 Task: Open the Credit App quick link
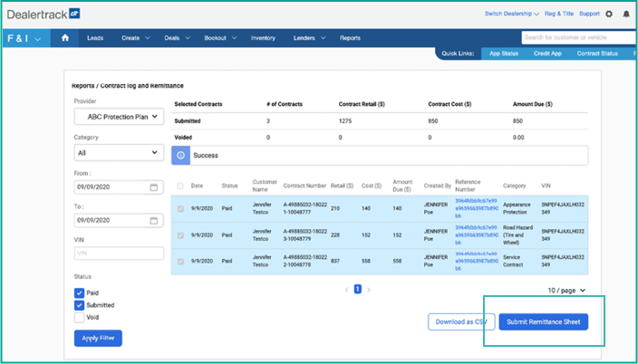pos(547,53)
